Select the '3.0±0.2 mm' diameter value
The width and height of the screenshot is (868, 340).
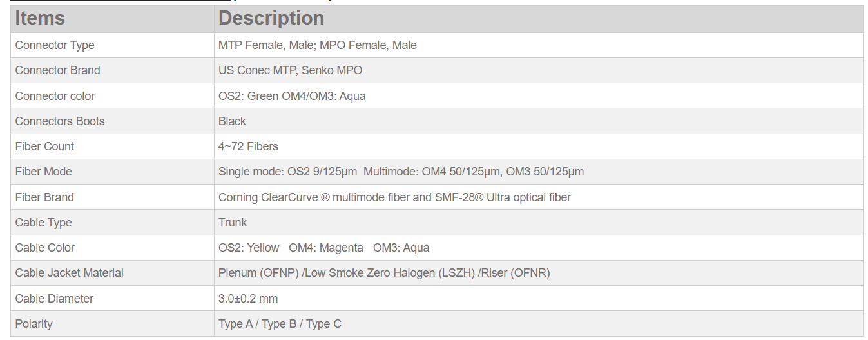(248, 299)
